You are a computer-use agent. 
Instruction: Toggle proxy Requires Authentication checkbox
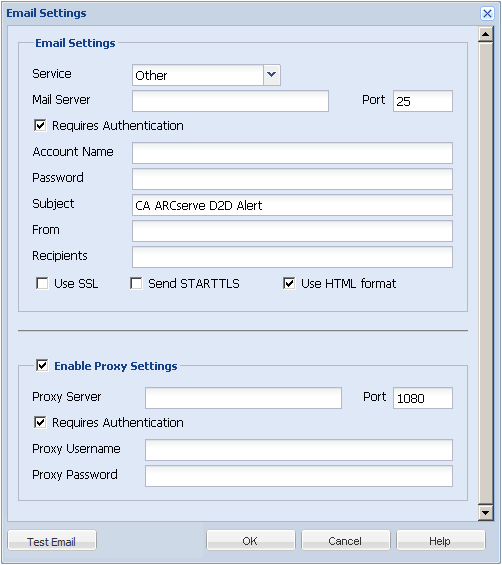pyautogui.click(x=40, y=422)
